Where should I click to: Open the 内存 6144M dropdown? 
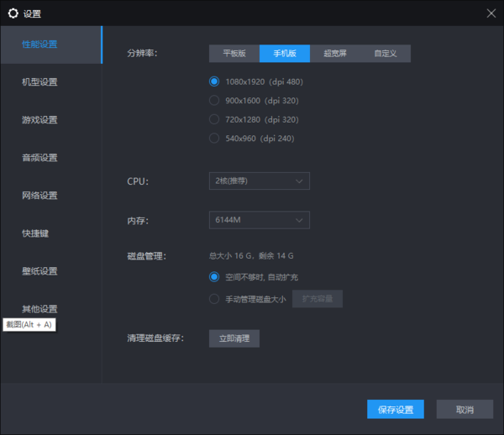click(x=259, y=220)
